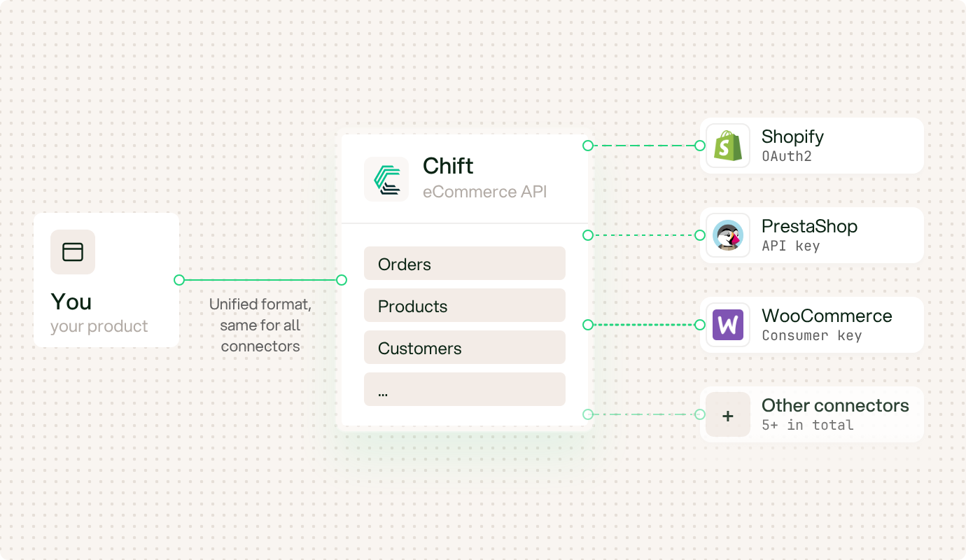Screen dimensions: 966x560
Task: Click the You heading
Action: point(71,302)
